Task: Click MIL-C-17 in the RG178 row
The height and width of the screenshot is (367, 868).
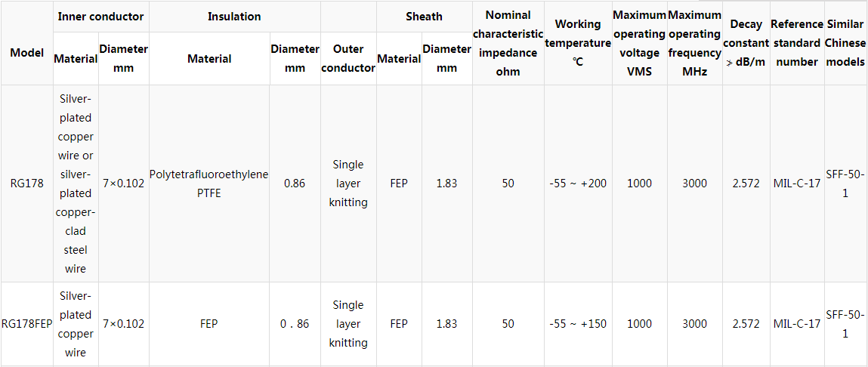Action: tap(796, 183)
